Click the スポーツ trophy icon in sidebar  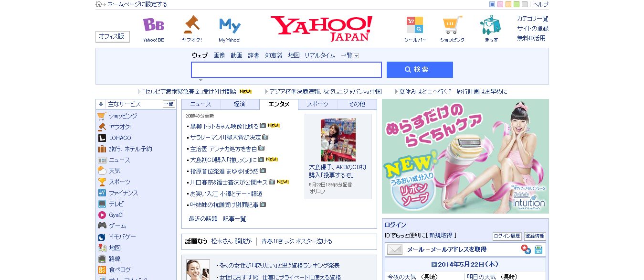pos(102,182)
